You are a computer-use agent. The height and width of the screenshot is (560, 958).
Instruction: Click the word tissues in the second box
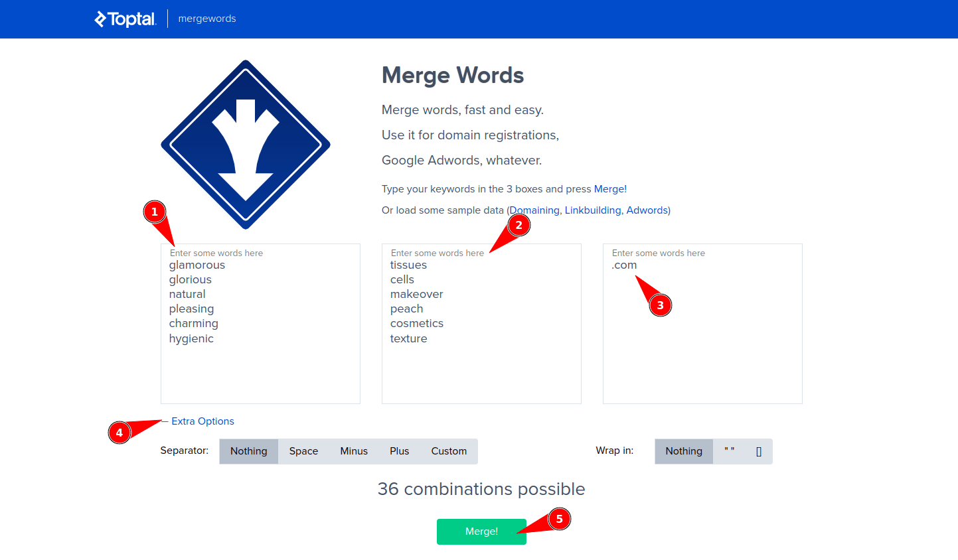tap(408, 265)
